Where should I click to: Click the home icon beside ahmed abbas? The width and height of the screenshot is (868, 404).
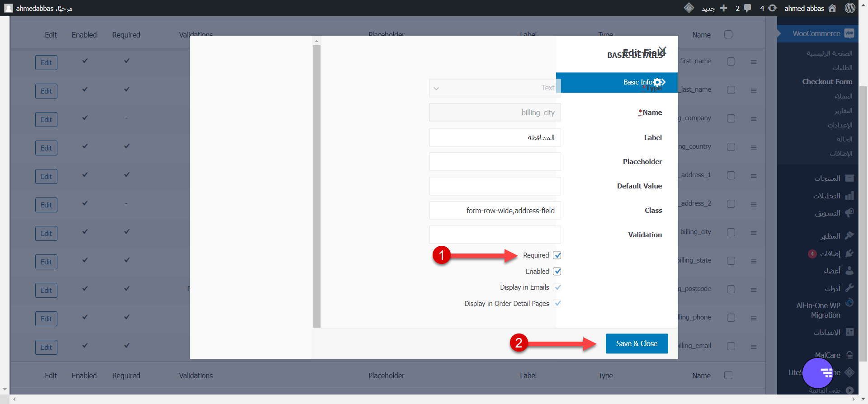(832, 8)
